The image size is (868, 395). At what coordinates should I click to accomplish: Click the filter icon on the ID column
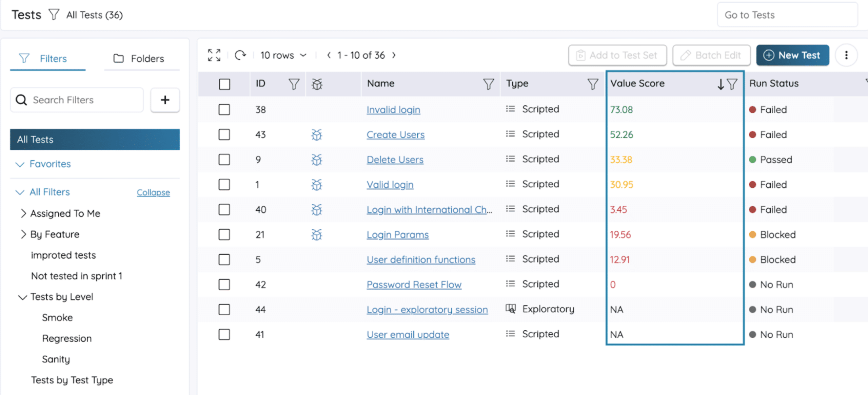294,83
